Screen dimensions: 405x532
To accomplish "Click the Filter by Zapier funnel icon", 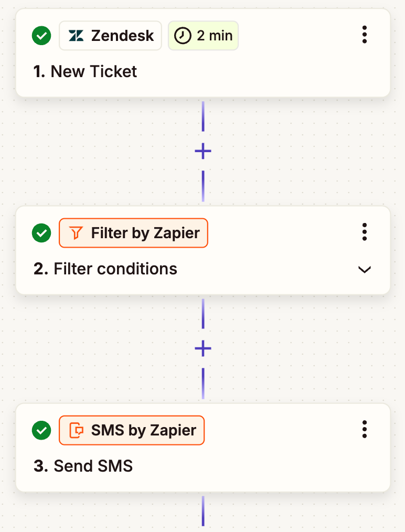I will [x=77, y=233].
